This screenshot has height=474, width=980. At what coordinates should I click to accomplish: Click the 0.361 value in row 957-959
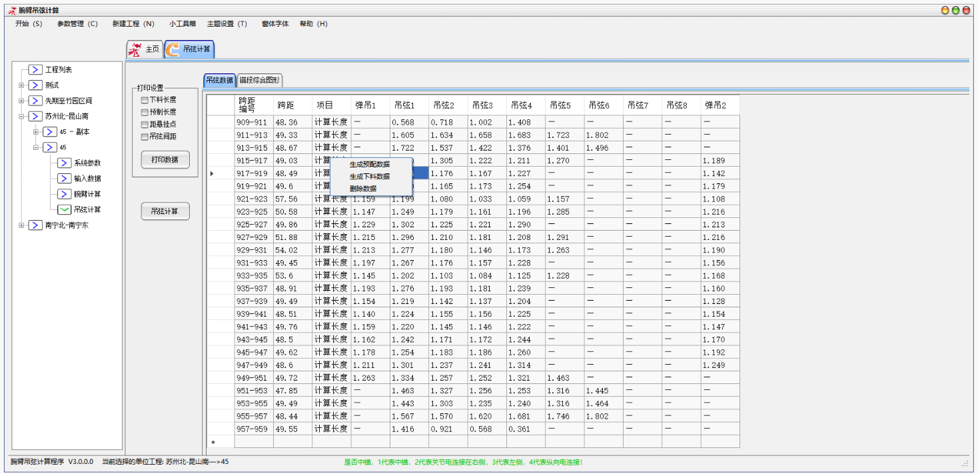[x=526, y=429]
